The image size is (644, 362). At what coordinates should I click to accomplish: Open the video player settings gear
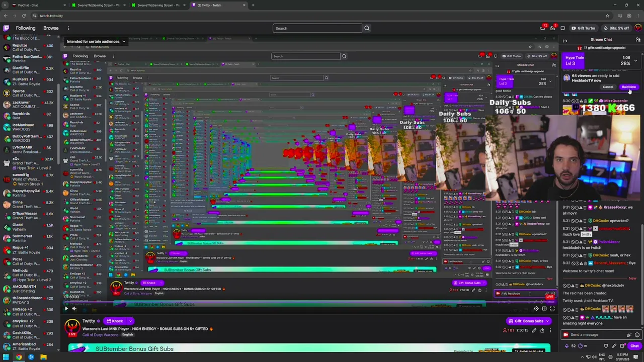pyautogui.click(x=536, y=309)
